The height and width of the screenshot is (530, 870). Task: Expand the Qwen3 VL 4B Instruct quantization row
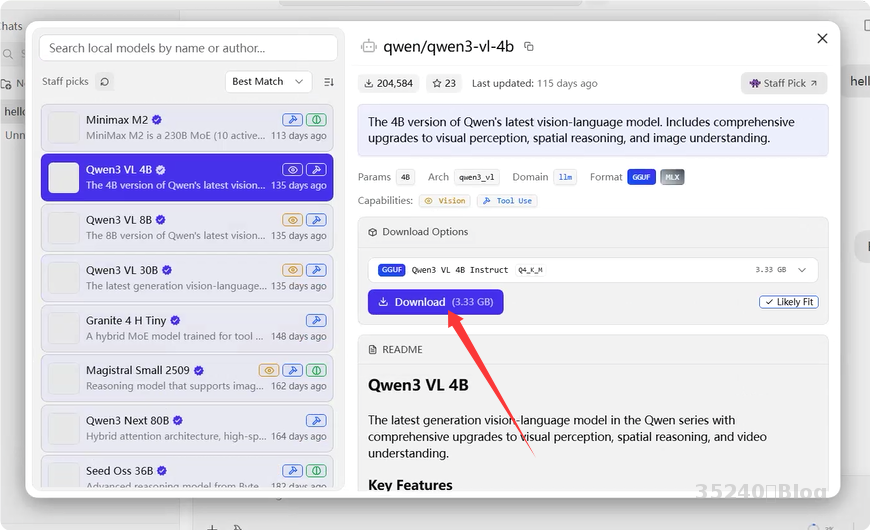point(592,270)
